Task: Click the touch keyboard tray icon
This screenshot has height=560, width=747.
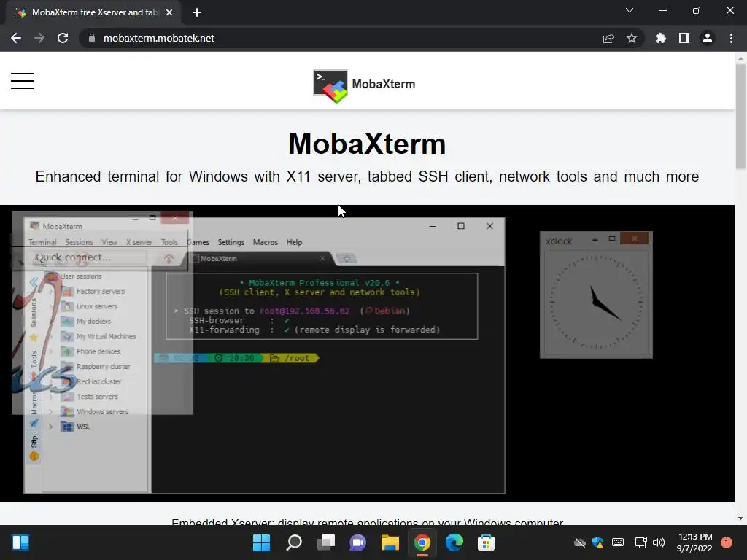Action: [x=618, y=542]
